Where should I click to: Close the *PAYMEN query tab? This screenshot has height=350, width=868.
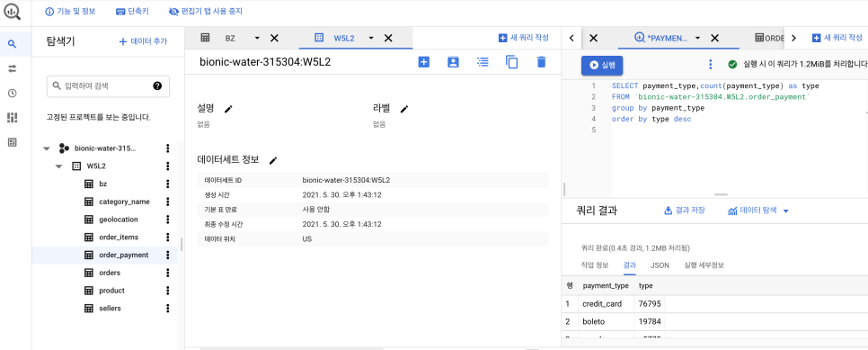pyautogui.click(x=714, y=39)
